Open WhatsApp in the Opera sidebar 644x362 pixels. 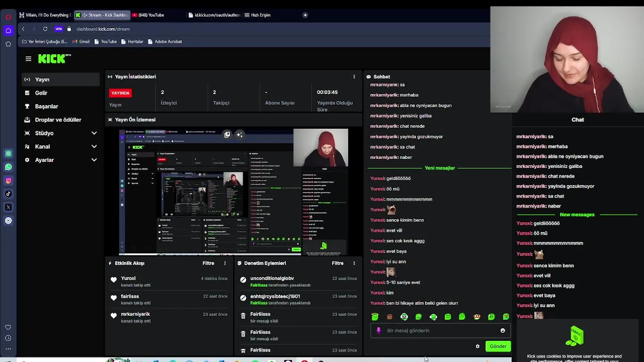[x=8, y=167]
